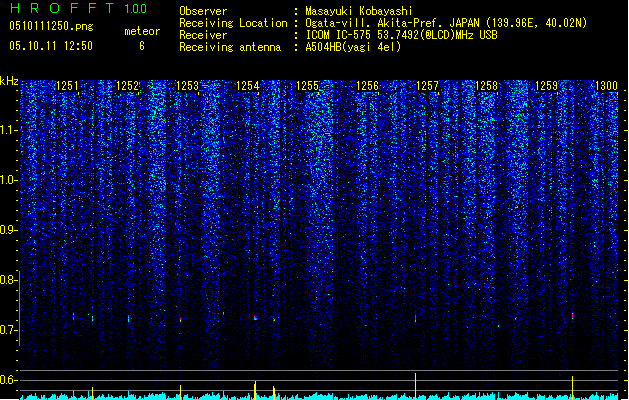Click the HROFFT program title
The image size is (629, 400).
tap(61, 8)
